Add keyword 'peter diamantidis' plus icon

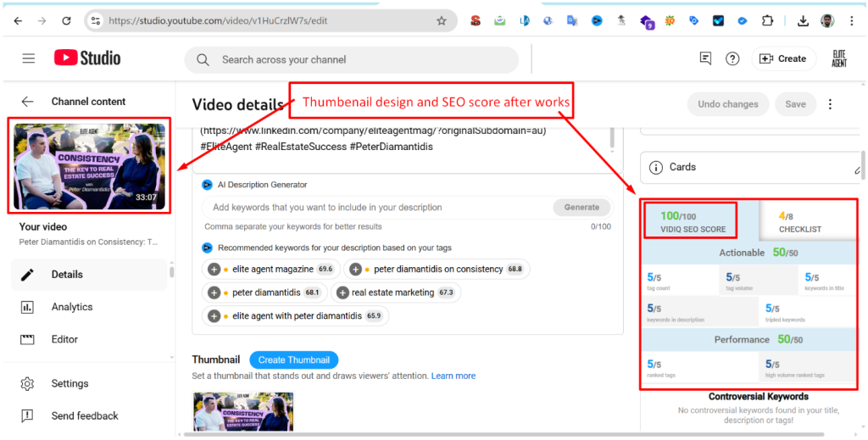214,292
